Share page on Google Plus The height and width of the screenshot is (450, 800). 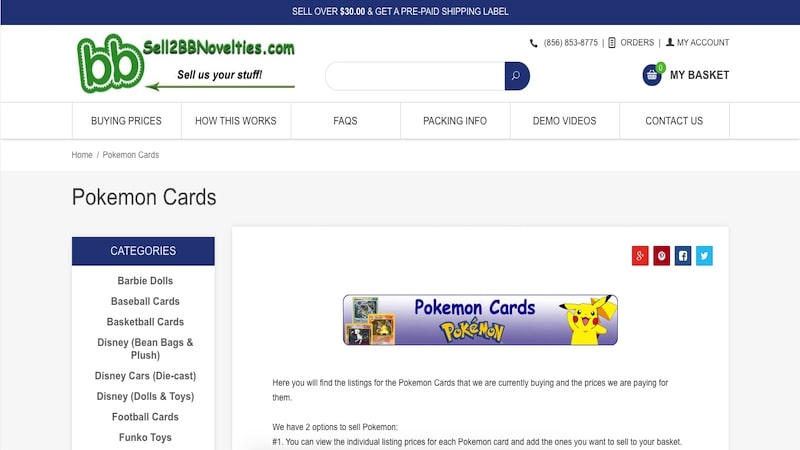click(640, 256)
